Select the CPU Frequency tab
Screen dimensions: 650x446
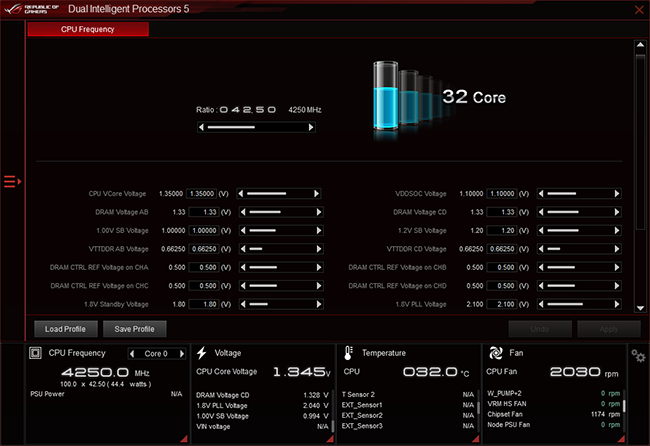88,29
